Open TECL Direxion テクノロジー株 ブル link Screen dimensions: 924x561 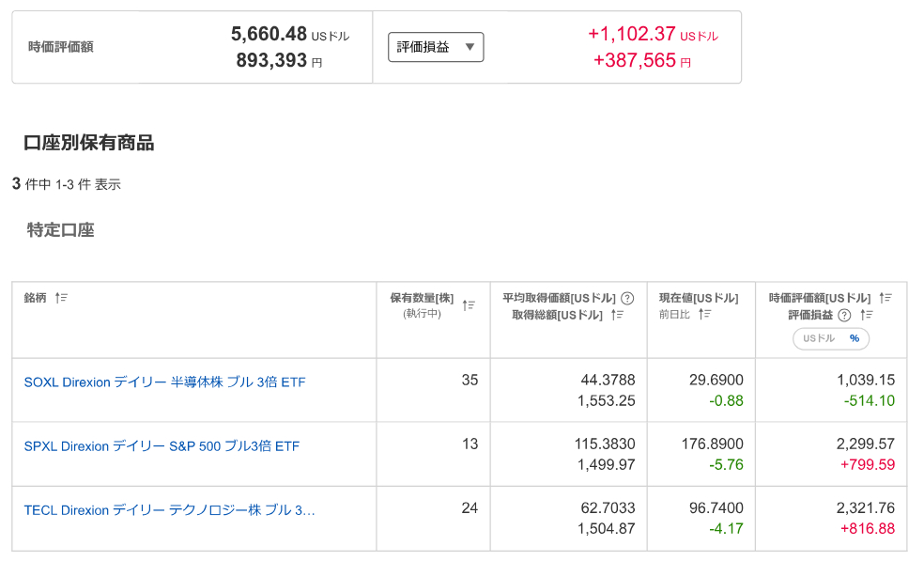click(170, 510)
